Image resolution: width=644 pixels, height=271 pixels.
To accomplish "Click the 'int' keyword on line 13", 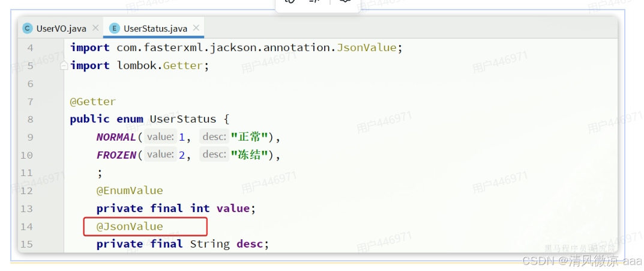I will pyautogui.click(x=200, y=209).
